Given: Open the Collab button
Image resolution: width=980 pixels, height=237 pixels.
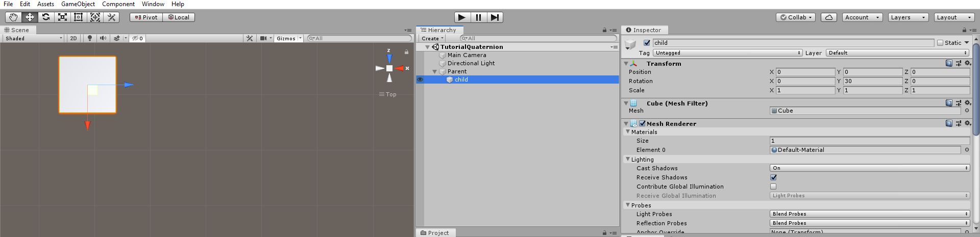Looking at the screenshot, I should [x=796, y=17].
